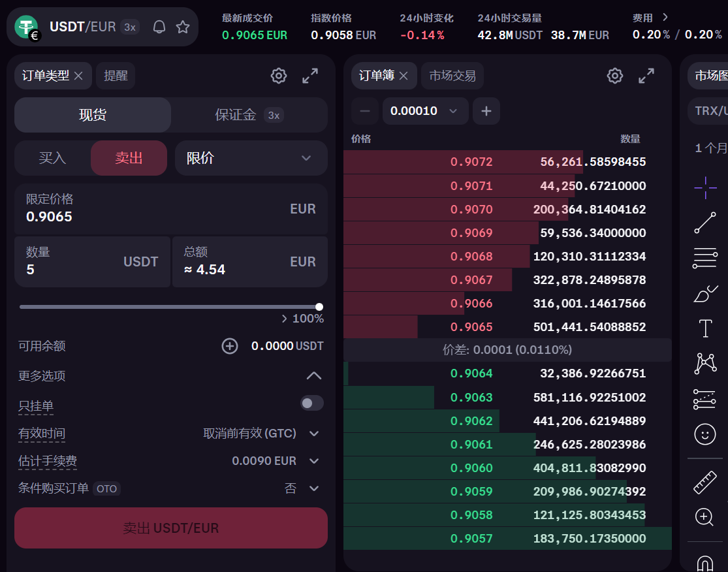Switch to the 市场交易 tab
This screenshot has width=728, height=572.
coord(452,76)
